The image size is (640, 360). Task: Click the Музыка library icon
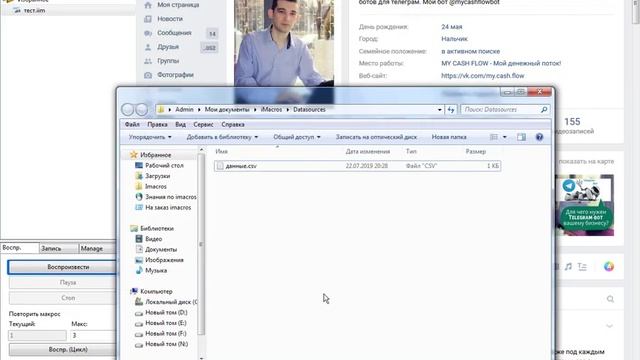(139, 270)
